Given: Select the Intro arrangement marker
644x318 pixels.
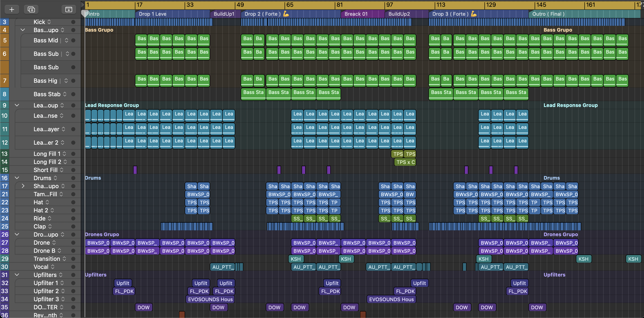Looking at the screenshot, I should pos(110,14).
